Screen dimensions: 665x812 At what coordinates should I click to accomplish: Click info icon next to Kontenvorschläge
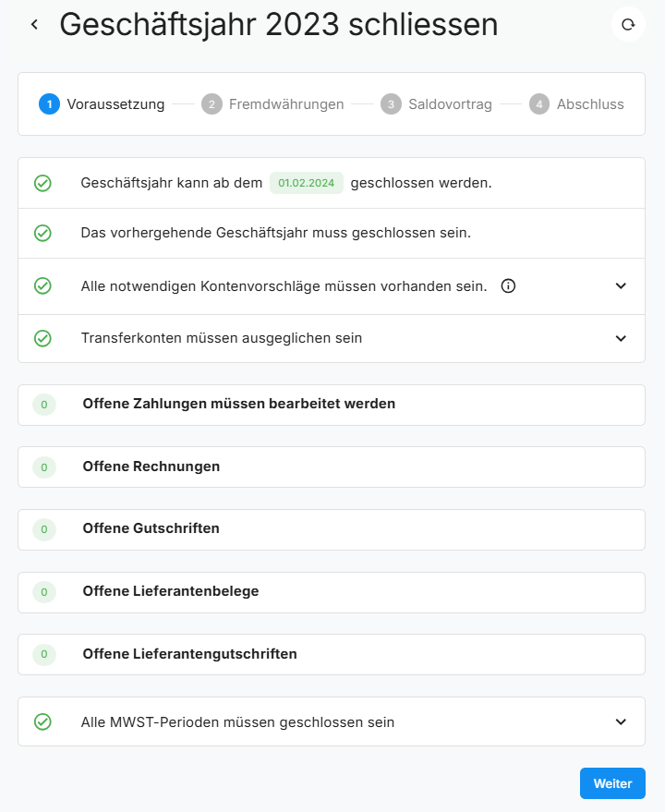(508, 286)
